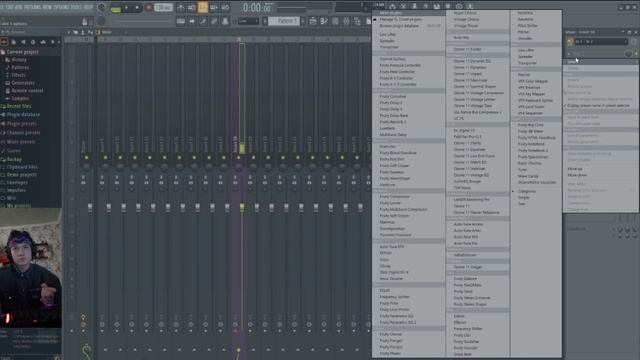Select 'Fruity Reeverb 2' from plugin list

point(393,122)
